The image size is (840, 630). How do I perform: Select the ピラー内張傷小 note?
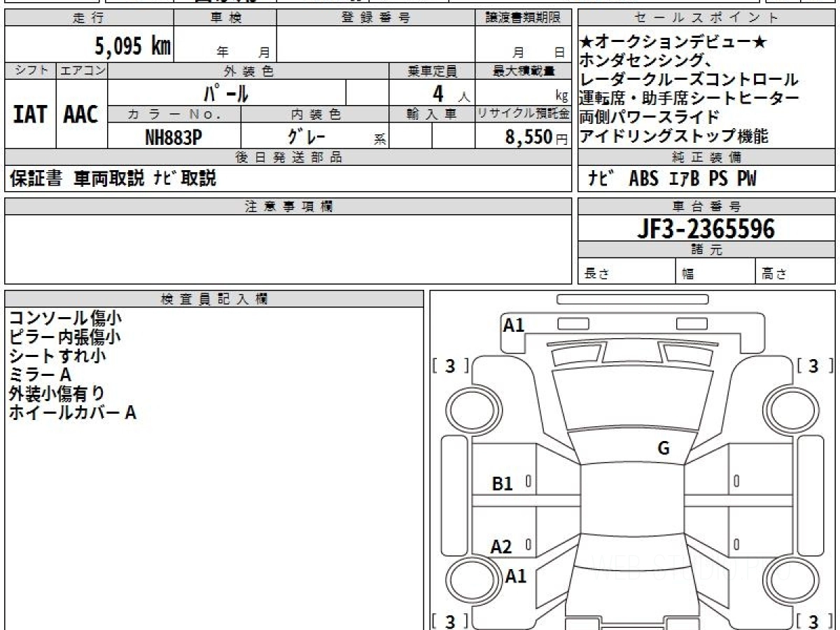point(64,337)
